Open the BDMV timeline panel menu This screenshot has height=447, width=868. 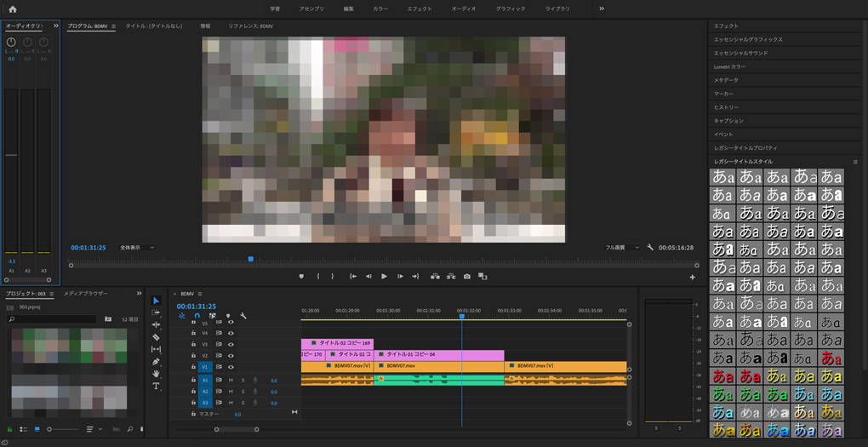pos(200,294)
